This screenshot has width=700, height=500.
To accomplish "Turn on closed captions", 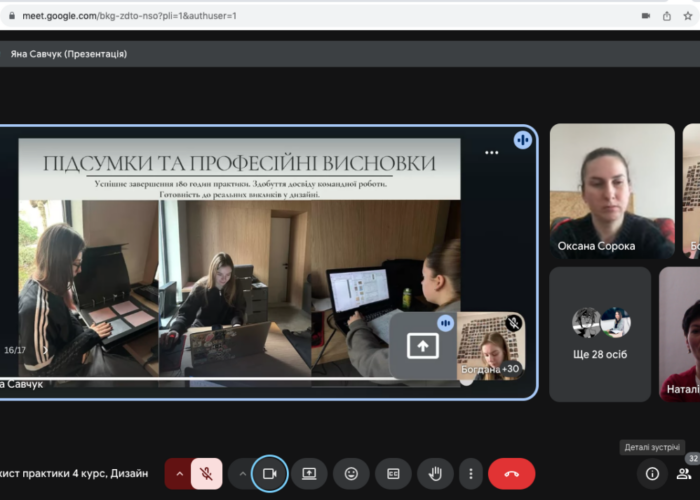I will point(393,473).
